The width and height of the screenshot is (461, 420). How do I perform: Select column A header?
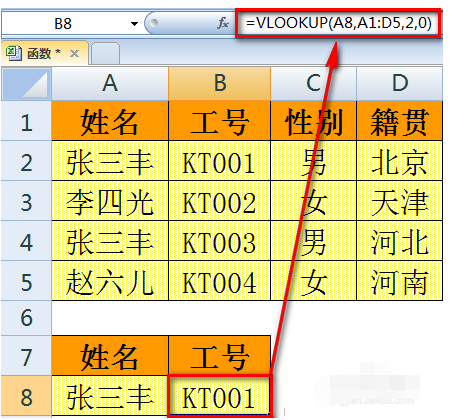click(110, 83)
